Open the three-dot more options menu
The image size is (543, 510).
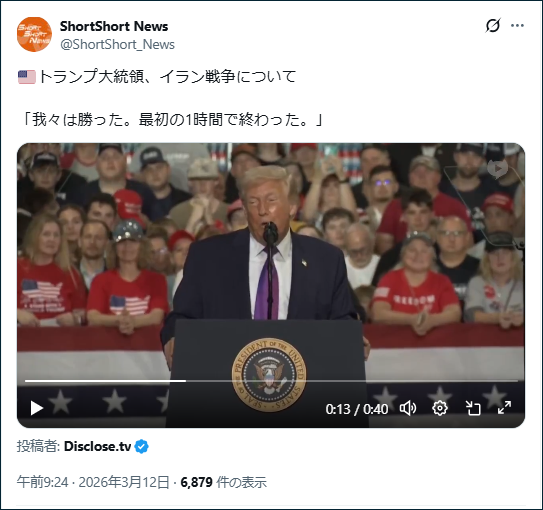pos(517,26)
